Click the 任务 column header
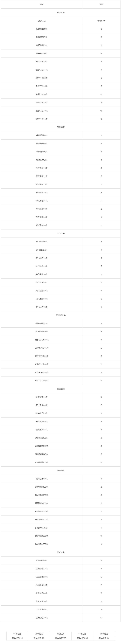121x644 pixels. point(42,4)
